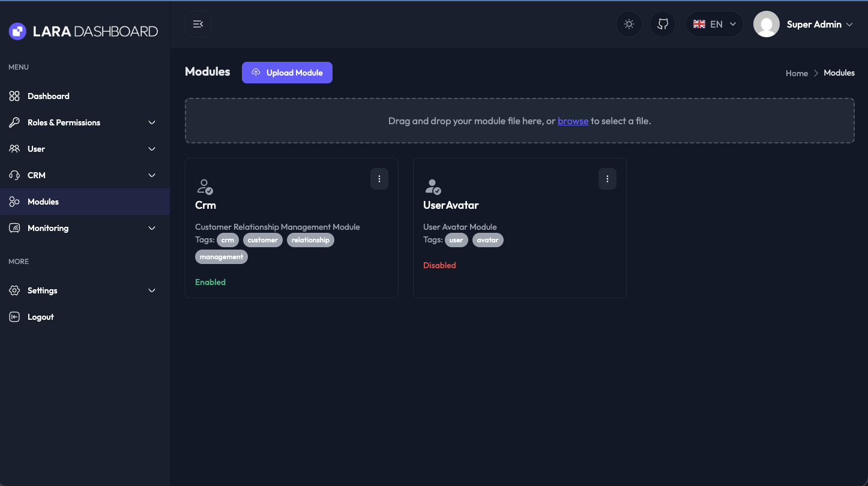This screenshot has width=868, height=486.
Task: Collapse the sidebar with the hamburger icon
Action: tap(198, 24)
